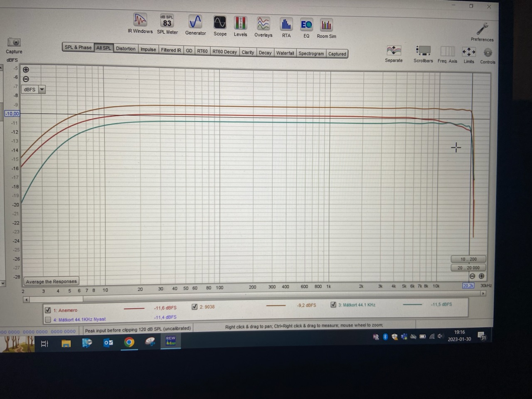Check the 4: Mätkort 44.1KHz Nyast trace
The image size is (532, 399).
click(48, 320)
